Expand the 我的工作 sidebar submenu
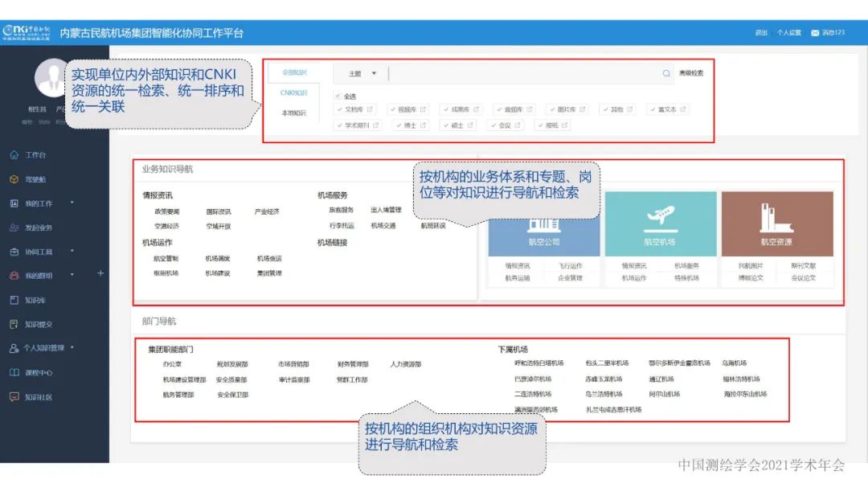Screen dimensions: 868x488 click(x=72, y=203)
